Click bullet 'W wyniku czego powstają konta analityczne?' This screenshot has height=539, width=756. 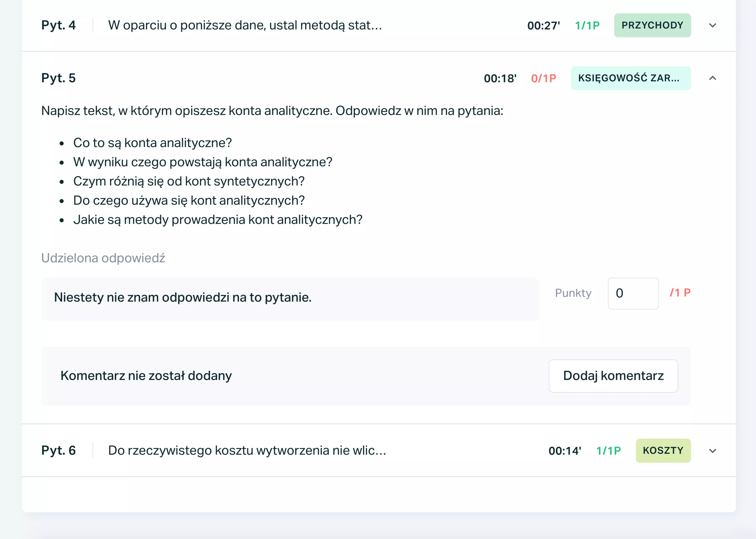pyautogui.click(x=203, y=162)
